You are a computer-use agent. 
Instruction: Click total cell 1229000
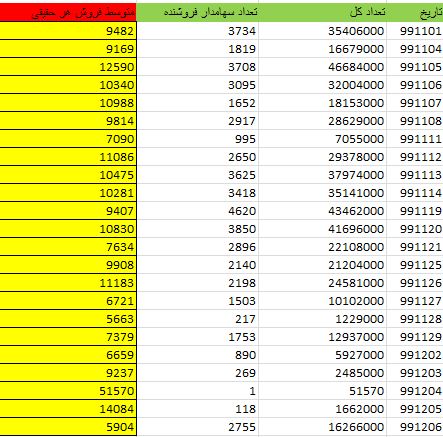click(x=323, y=319)
